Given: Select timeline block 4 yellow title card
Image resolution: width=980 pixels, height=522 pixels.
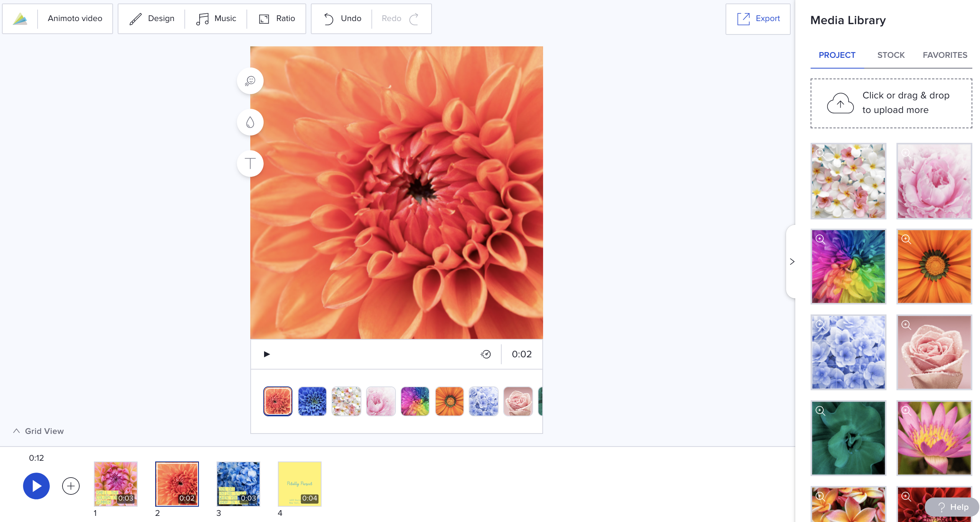Looking at the screenshot, I should pos(300,484).
